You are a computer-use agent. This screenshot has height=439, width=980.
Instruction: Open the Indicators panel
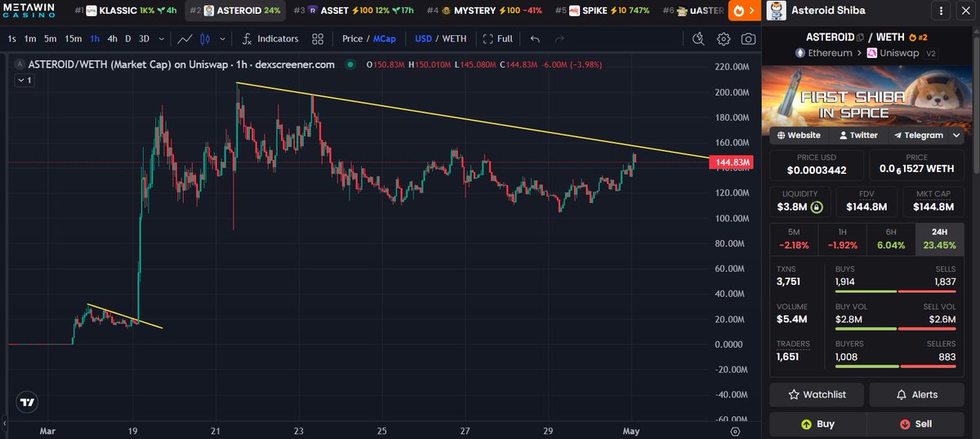coord(269,38)
